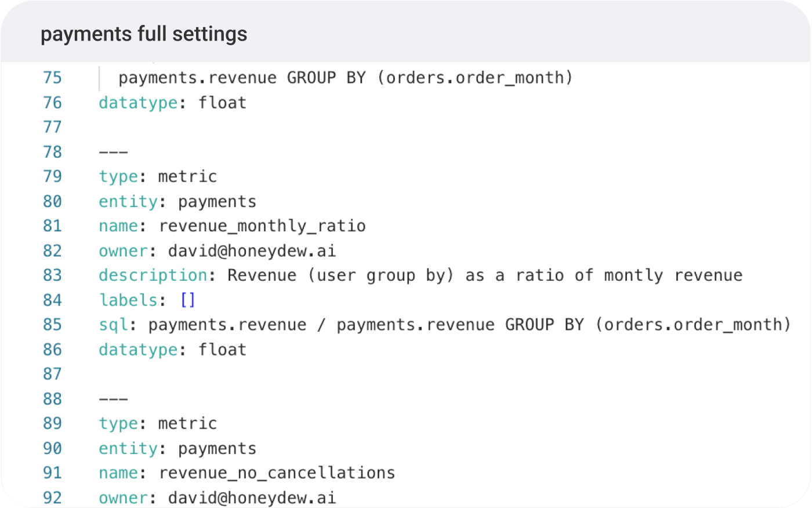The width and height of the screenshot is (812, 508).
Task: Click the "---" separator on line 88
Action: coord(113,399)
